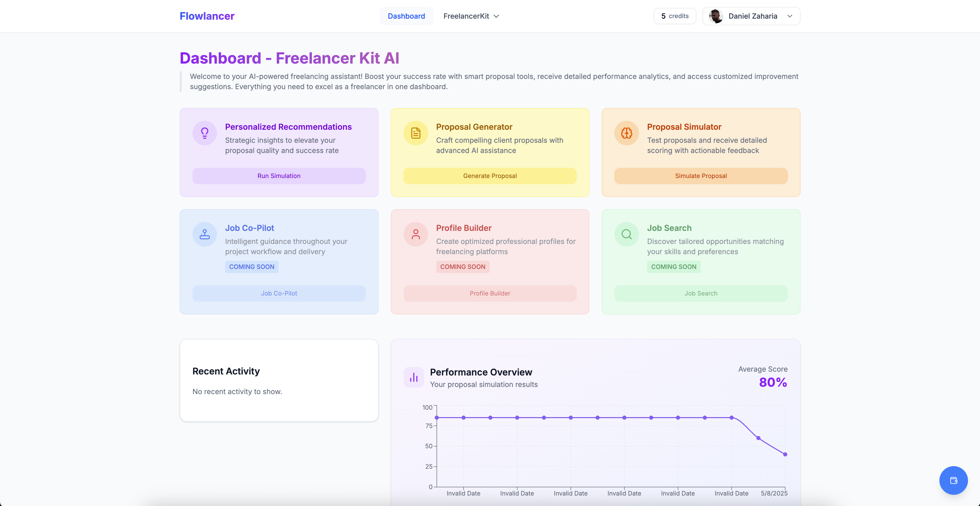
Task: Select the 5/8/2025 data point on chart
Action: tap(785, 454)
